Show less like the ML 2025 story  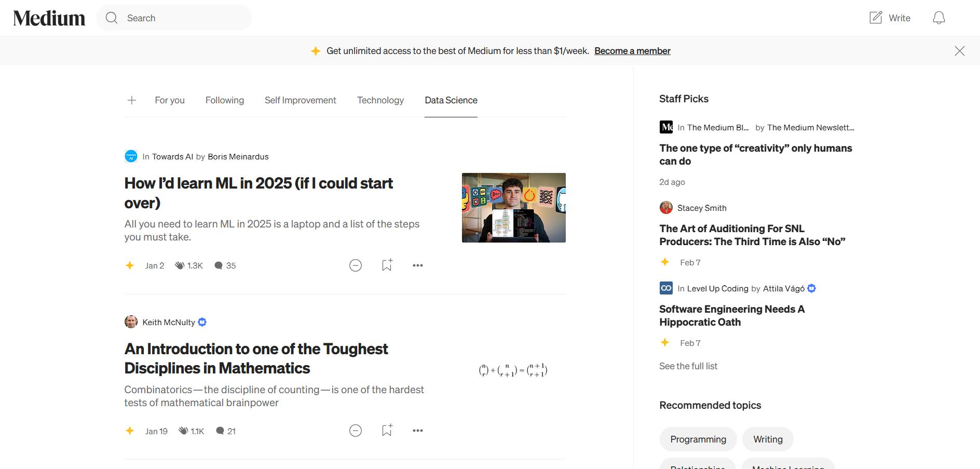[x=356, y=265]
